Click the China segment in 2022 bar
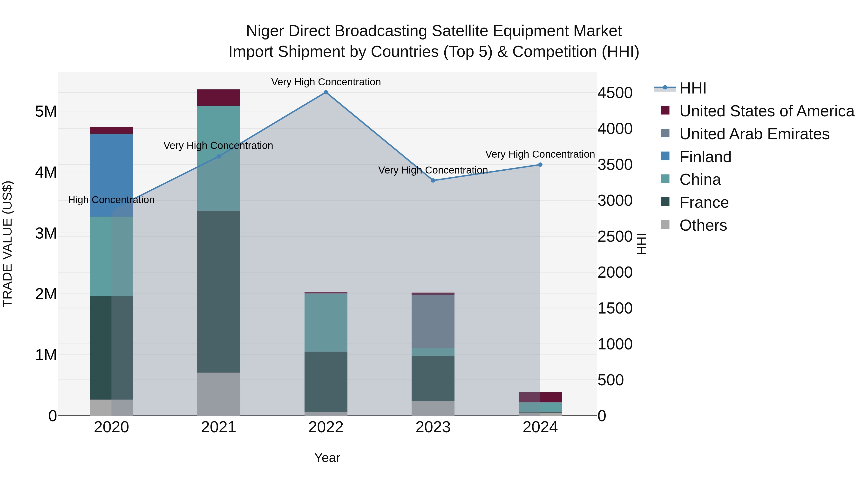 (x=326, y=323)
